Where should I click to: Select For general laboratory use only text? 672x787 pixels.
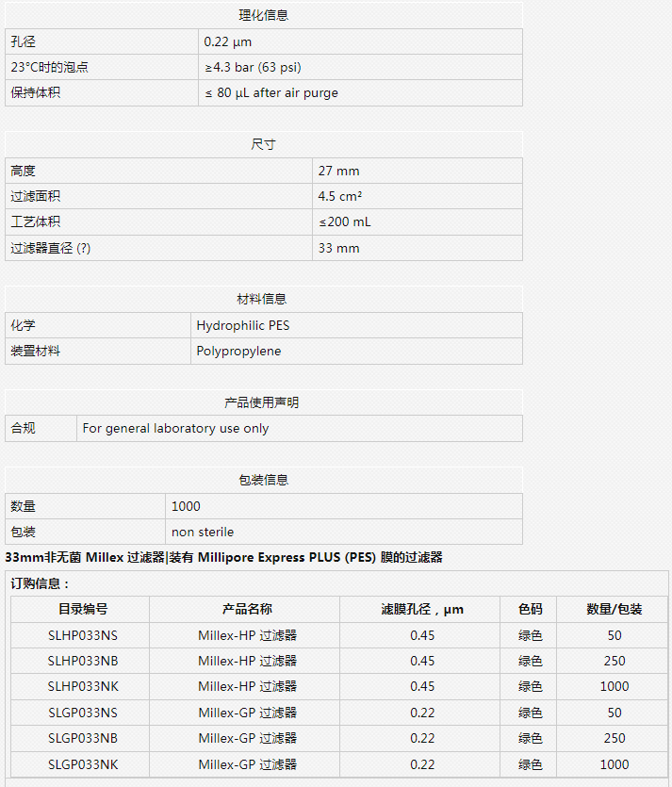coord(175,428)
